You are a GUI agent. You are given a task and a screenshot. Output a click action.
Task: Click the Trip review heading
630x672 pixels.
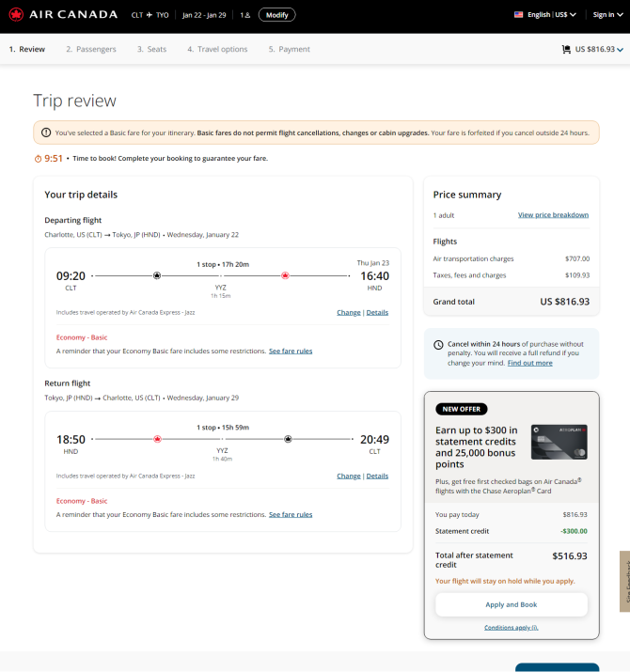tap(74, 102)
